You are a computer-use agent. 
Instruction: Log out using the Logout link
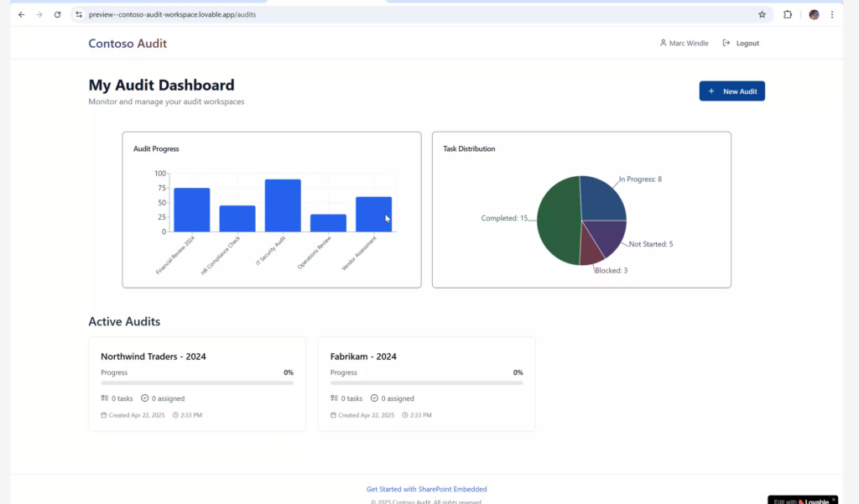(742, 43)
